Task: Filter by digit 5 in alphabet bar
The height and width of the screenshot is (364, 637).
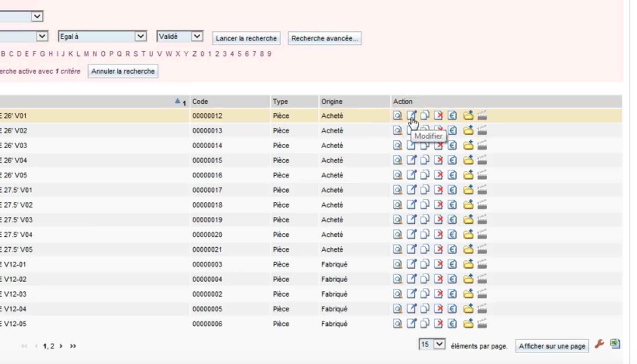Action: click(239, 54)
